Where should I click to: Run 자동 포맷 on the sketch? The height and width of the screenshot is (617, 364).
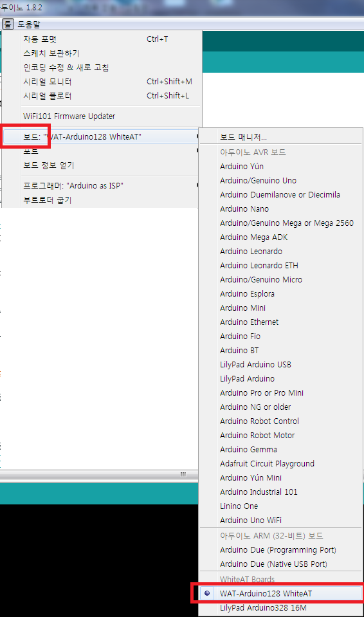[x=102, y=39]
